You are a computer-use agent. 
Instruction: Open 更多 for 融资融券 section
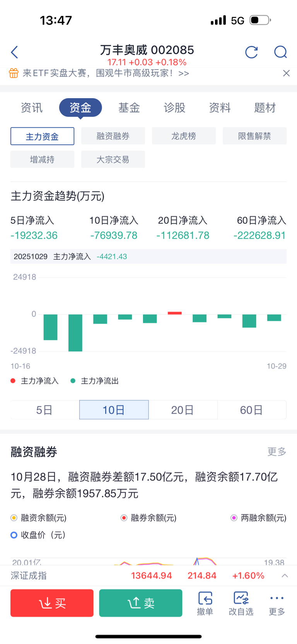(x=277, y=452)
